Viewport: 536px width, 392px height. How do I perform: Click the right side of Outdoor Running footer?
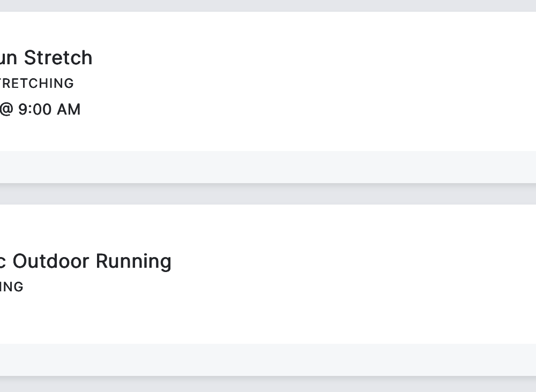pos(482,360)
